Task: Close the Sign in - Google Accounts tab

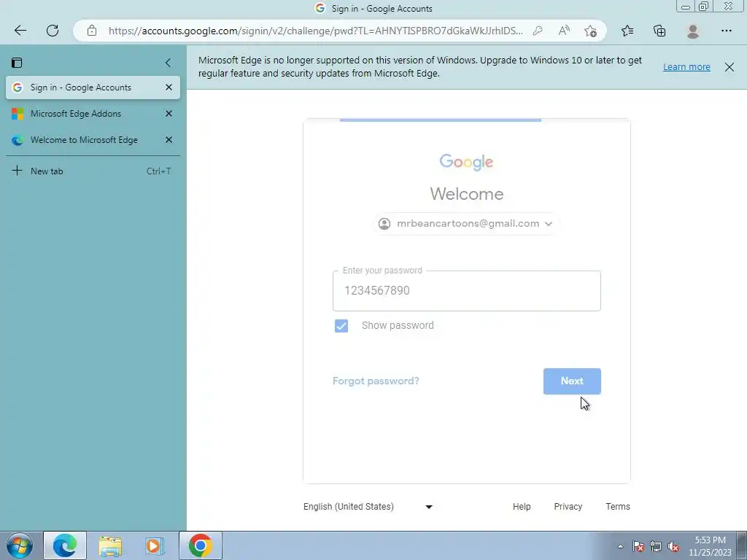Action: 169,87
